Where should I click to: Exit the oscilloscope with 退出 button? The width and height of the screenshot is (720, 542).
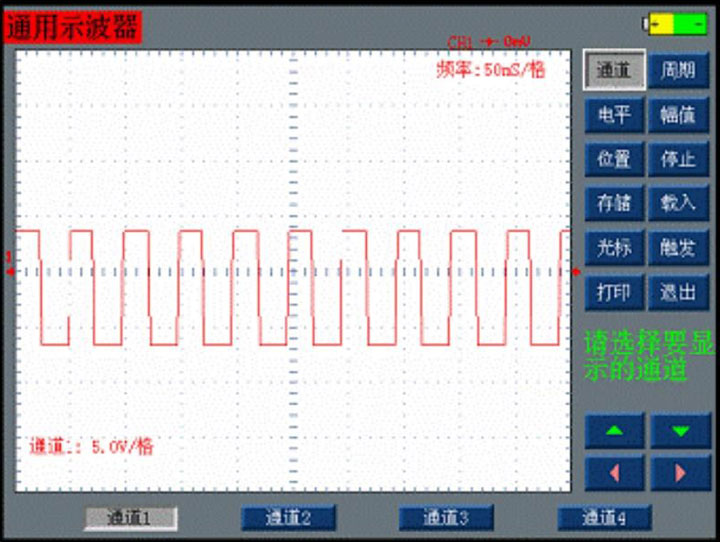(679, 292)
